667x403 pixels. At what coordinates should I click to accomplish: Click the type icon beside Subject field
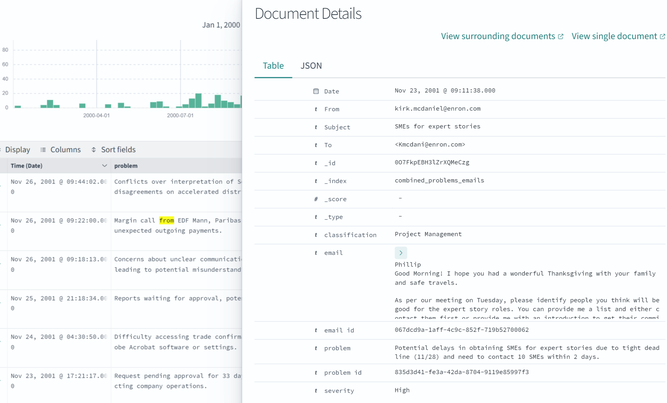coord(316,127)
